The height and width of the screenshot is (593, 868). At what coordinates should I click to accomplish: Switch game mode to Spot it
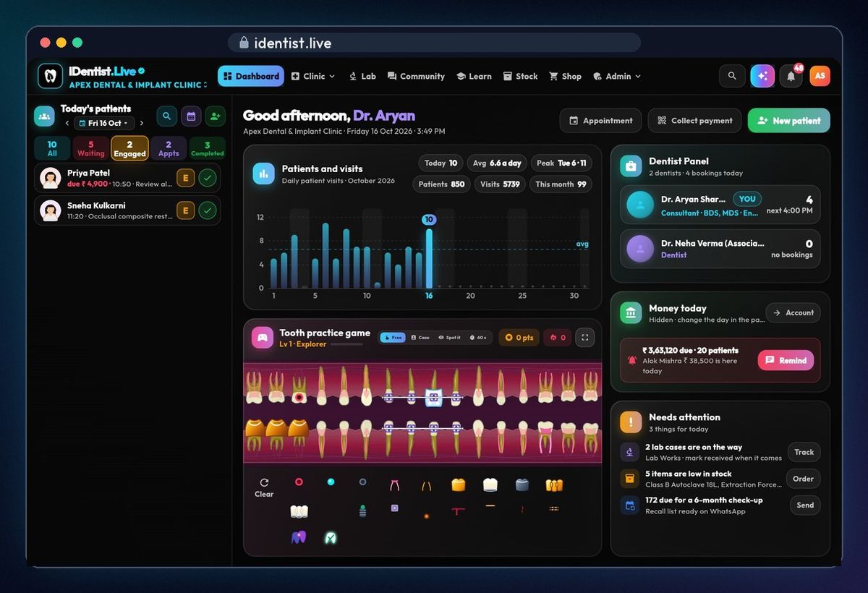pyautogui.click(x=449, y=337)
